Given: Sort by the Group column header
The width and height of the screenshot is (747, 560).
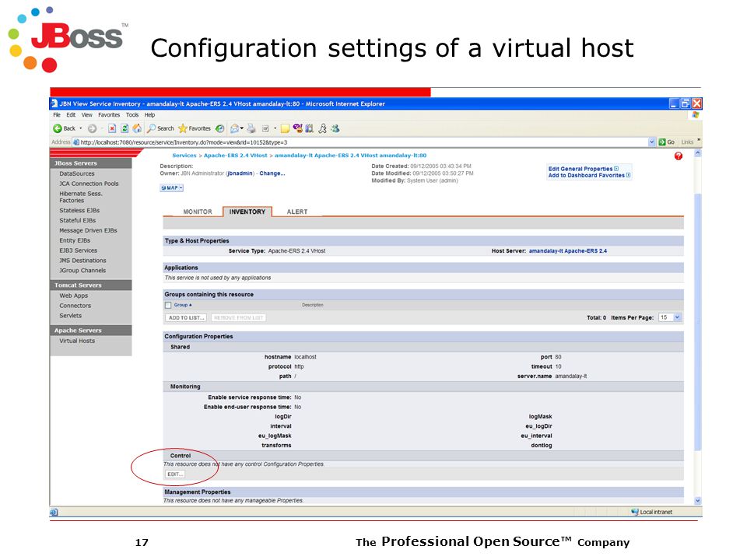Looking at the screenshot, I should pyautogui.click(x=181, y=305).
